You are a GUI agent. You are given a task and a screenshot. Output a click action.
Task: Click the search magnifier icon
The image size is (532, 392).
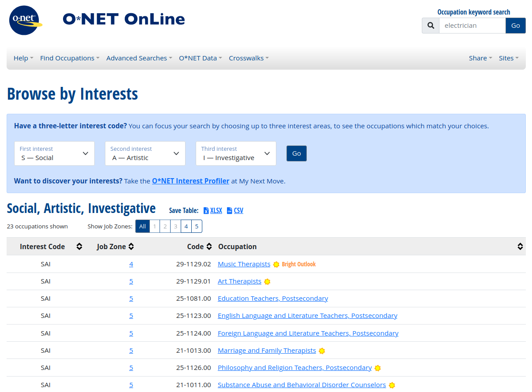point(431,26)
